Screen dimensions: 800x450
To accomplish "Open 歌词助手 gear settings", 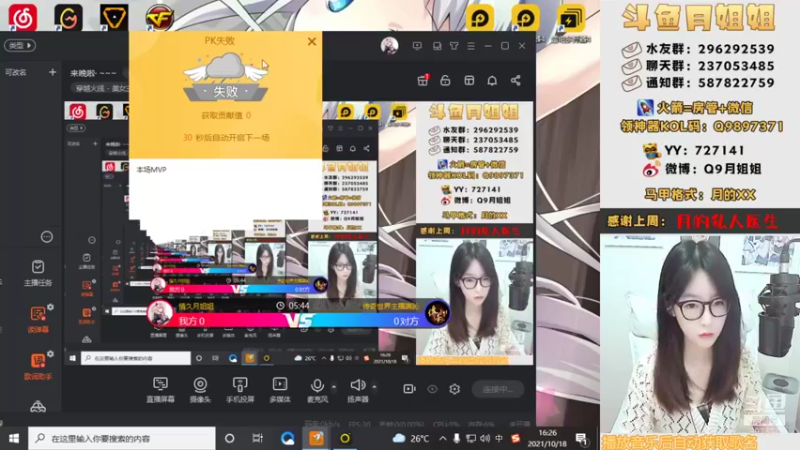I will coord(51,354).
